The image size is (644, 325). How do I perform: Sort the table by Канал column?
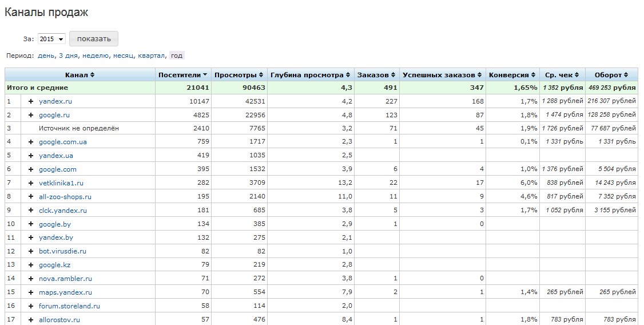tap(79, 75)
